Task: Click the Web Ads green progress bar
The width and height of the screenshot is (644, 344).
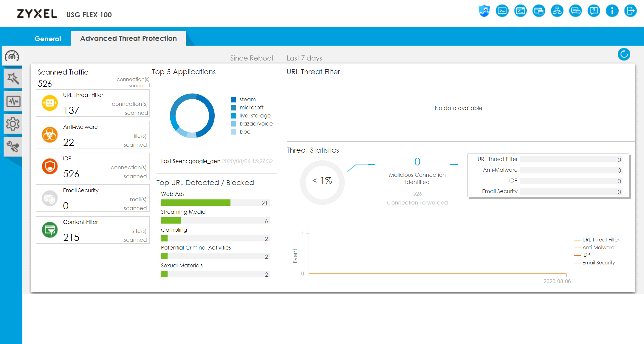Action: [x=196, y=203]
